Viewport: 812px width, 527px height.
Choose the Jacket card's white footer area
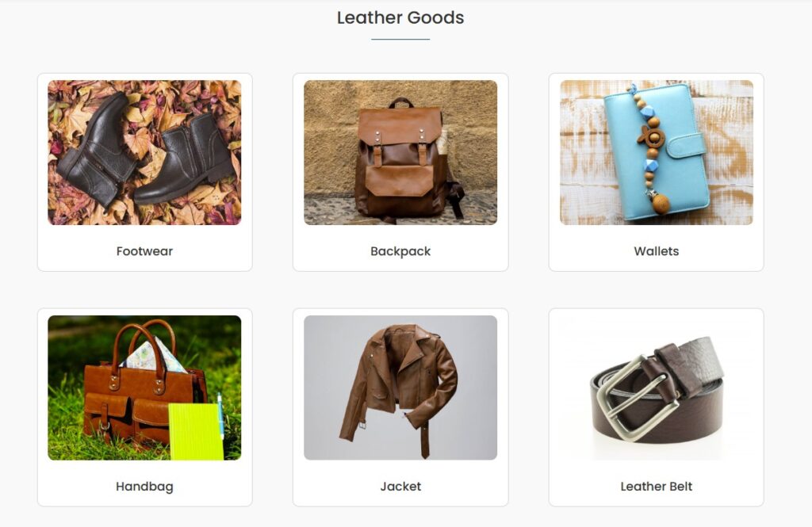pyautogui.click(x=400, y=483)
